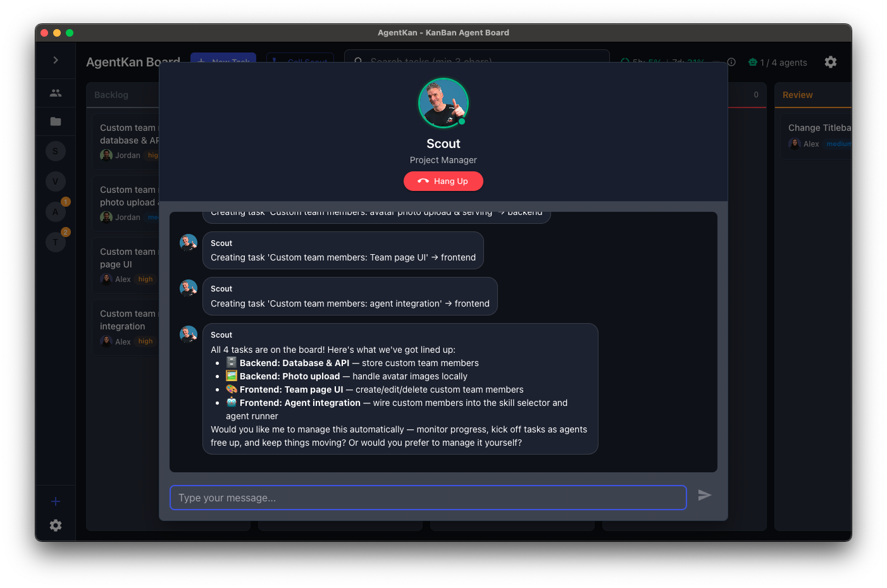Click Scout's profile avatar in the call header

pyautogui.click(x=443, y=102)
